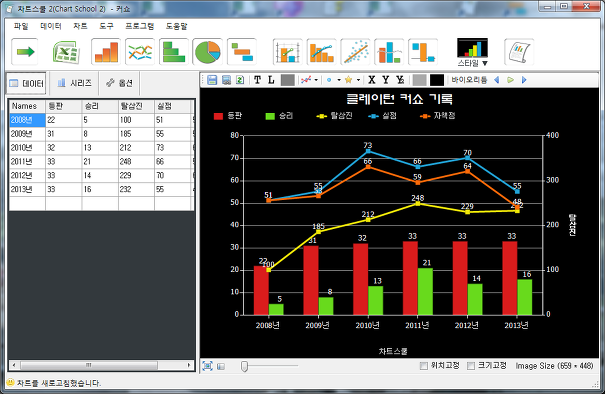Open the 도구 menu

pos(106,26)
